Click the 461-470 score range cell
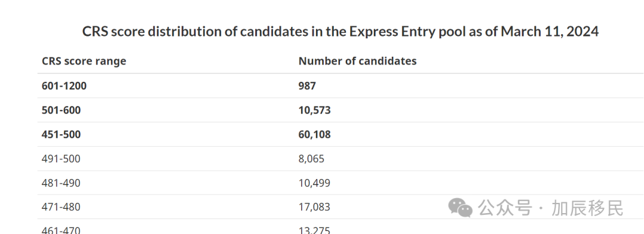The width and height of the screenshot is (644, 234). (x=61, y=230)
